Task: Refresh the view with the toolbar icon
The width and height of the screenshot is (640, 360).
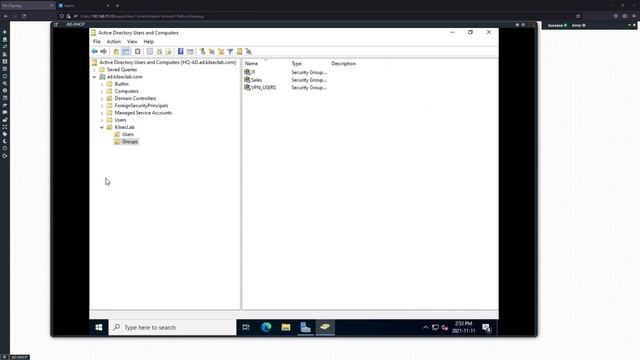Action: 159,51
